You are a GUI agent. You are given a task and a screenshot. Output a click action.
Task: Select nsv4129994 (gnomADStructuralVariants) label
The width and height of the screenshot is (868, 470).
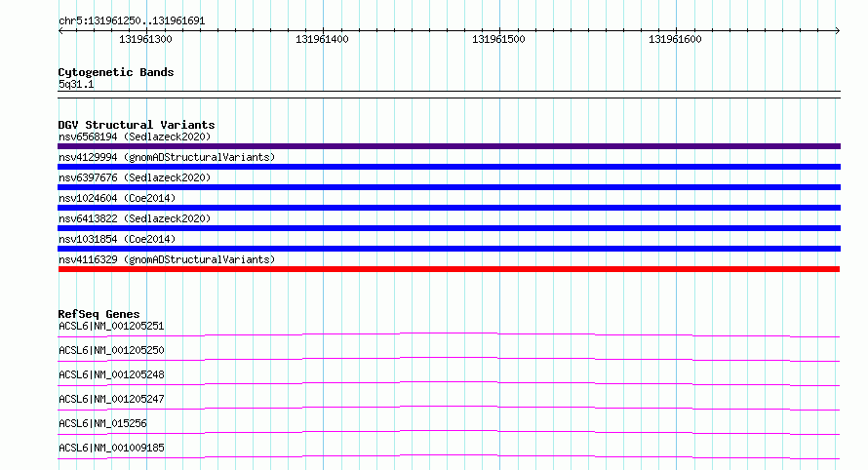click(x=167, y=157)
